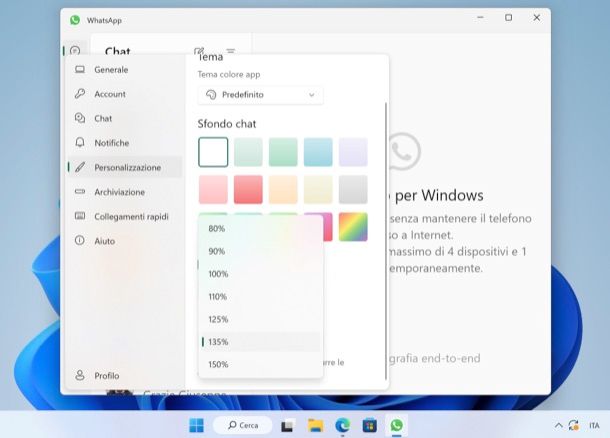The width and height of the screenshot is (610, 438).
Task: Click the settings panel vertical scrollbar
Action: (386, 241)
